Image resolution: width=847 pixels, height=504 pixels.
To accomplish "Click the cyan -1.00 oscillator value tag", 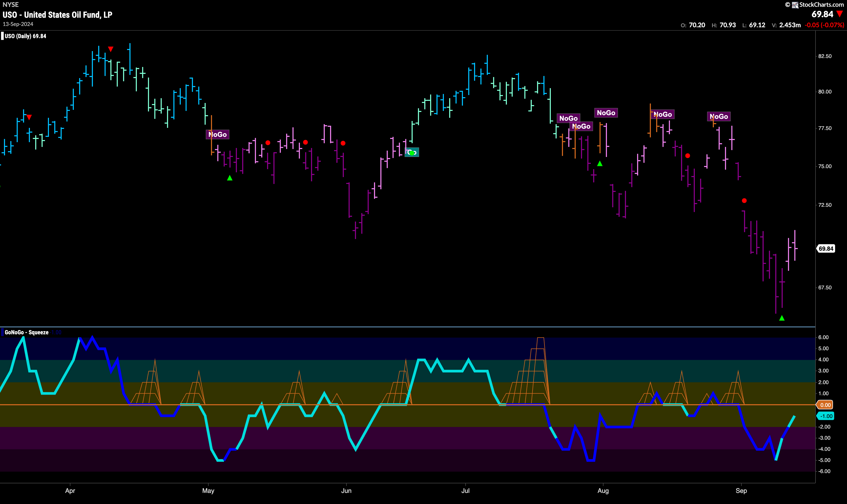I will pos(826,416).
